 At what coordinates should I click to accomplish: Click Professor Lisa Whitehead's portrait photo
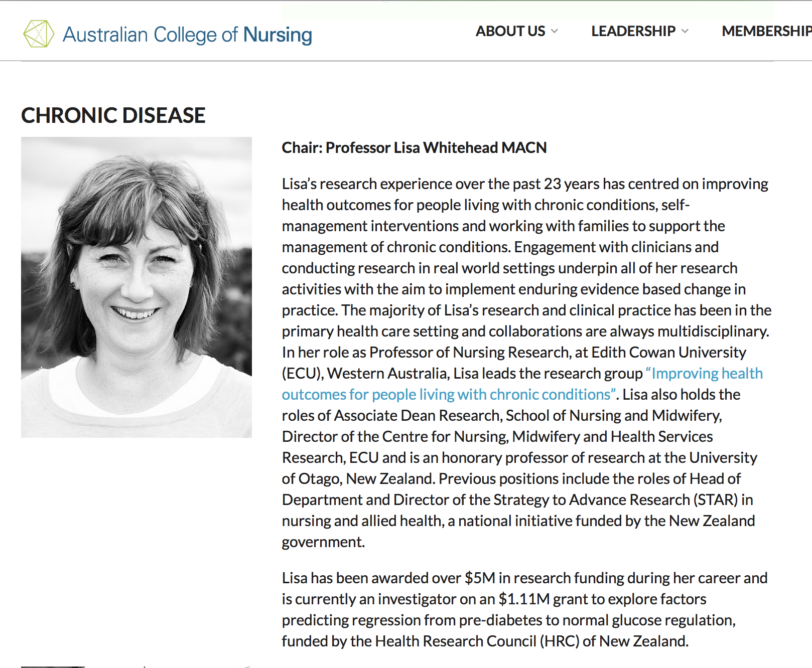coord(137,286)
